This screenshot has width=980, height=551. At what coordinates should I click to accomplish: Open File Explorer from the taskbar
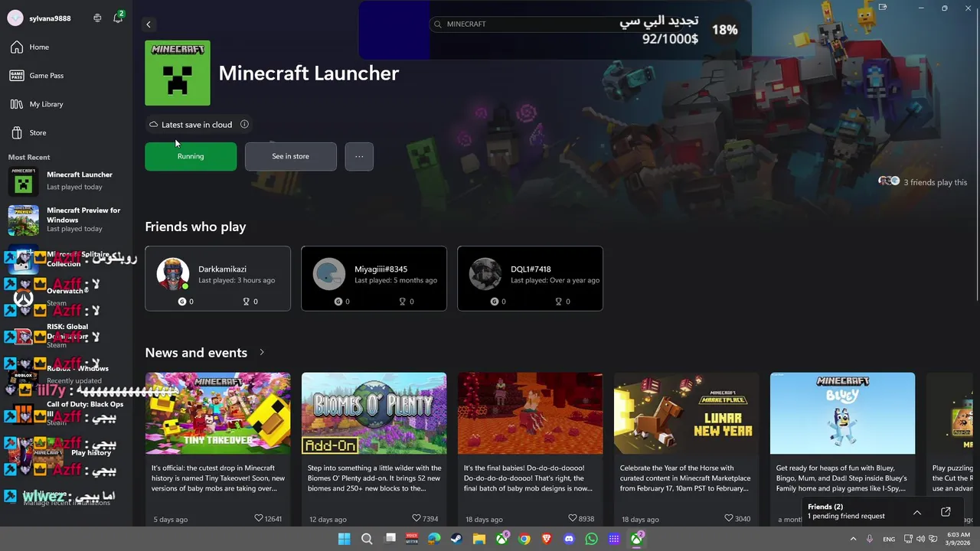[x=479, y=539]
